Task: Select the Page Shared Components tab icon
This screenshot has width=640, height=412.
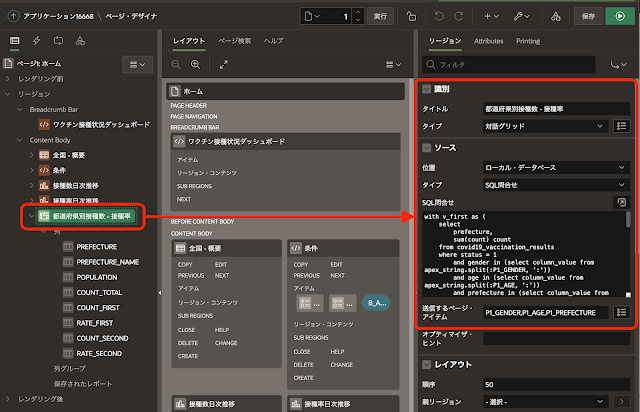Action: (80, 40)
